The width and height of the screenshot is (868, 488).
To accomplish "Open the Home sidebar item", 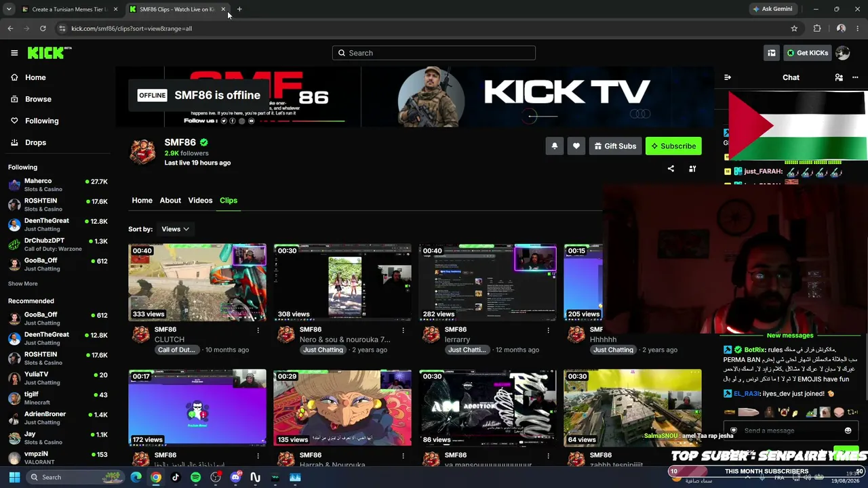I will click(35, 77).
